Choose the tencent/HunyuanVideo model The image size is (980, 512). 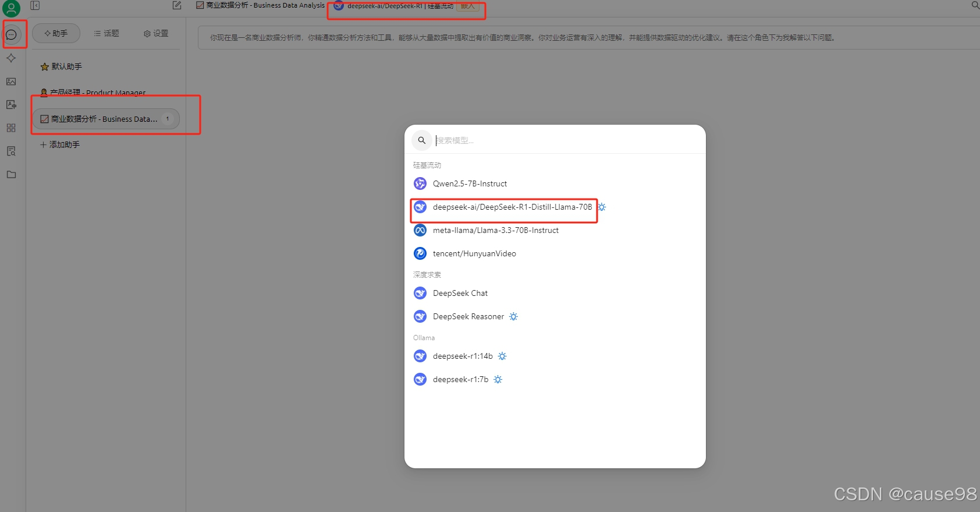click(x=555, y=253)
